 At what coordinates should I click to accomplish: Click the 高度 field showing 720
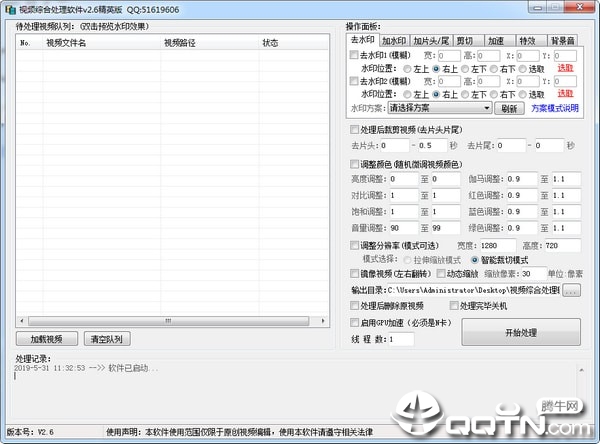tap(562, 245)
